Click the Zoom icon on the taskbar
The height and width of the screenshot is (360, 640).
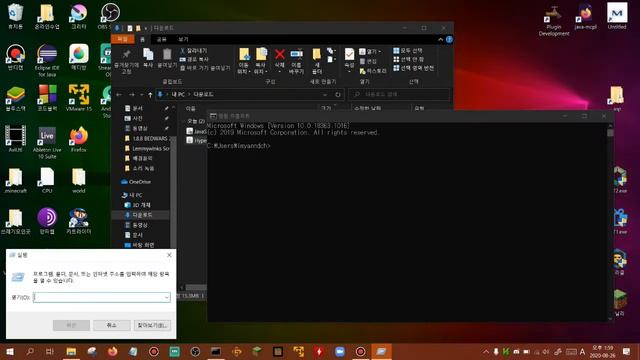[340, 351]
